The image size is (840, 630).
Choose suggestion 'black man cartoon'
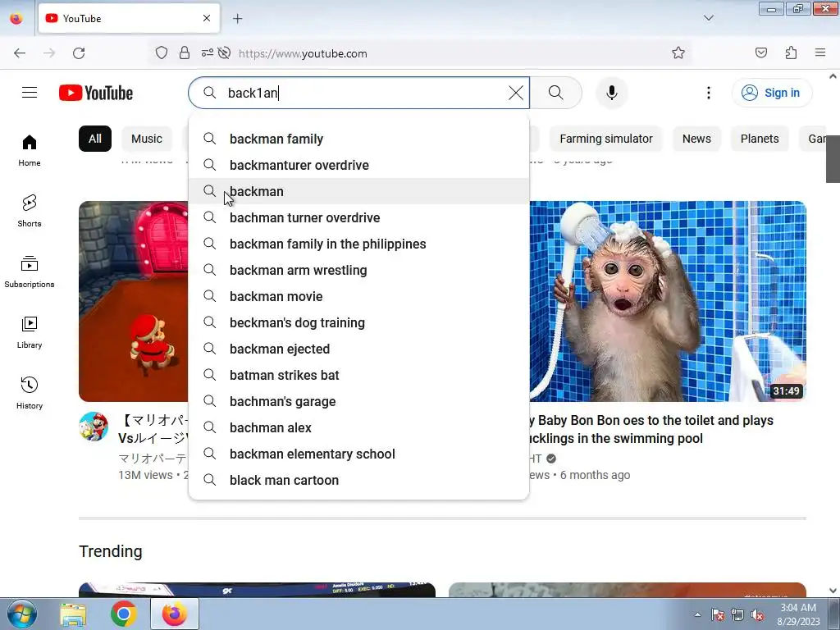coord(359,480)
